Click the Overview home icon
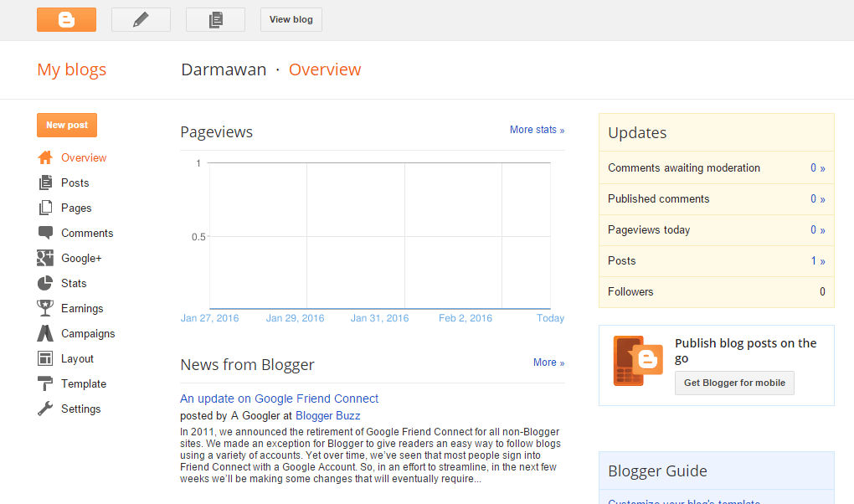 click(x=45, y=157)
